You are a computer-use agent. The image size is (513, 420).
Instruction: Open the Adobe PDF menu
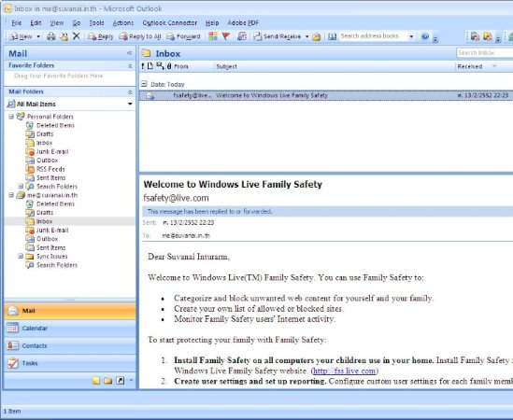243,23
